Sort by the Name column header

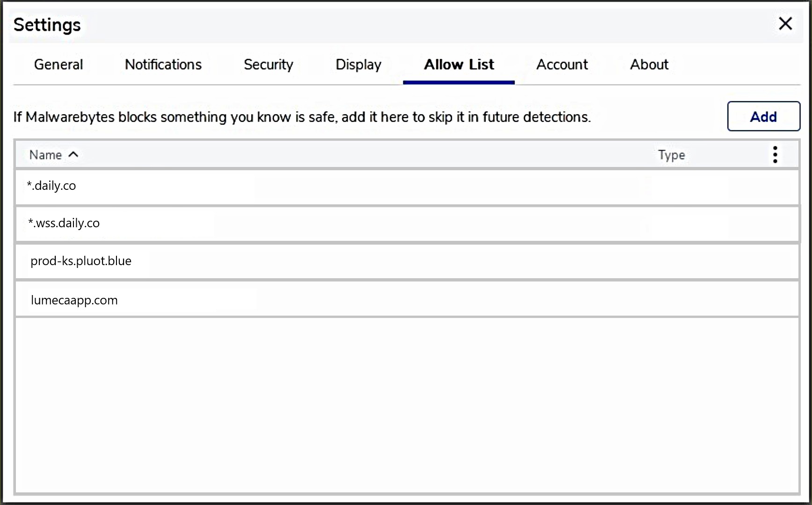tap(45, 155)
